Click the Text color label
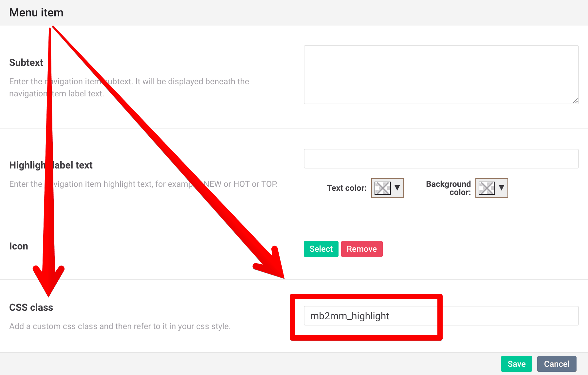588x375 pixels. point(346,188)
